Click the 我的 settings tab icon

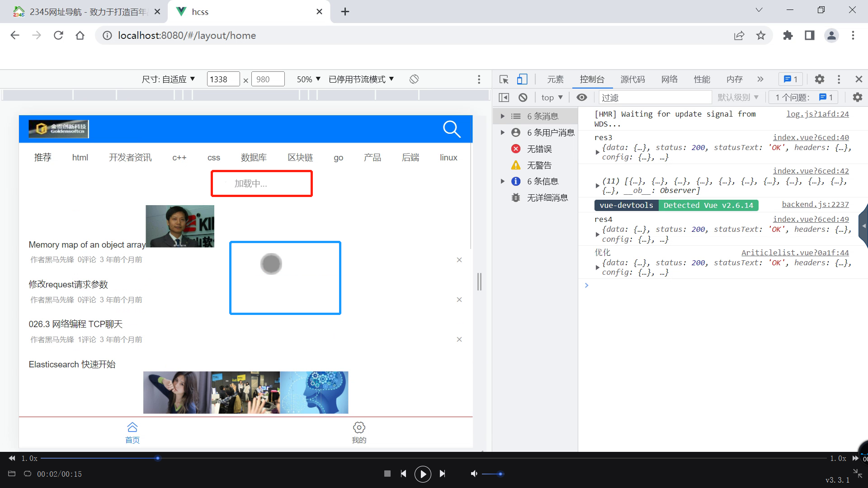coord(359,428)
